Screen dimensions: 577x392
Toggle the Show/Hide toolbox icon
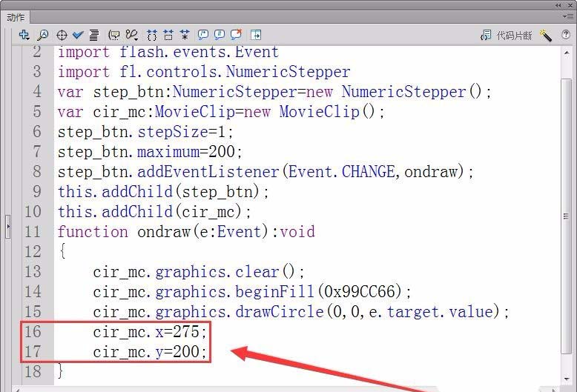pyautogui.click(x=256, y=35)
